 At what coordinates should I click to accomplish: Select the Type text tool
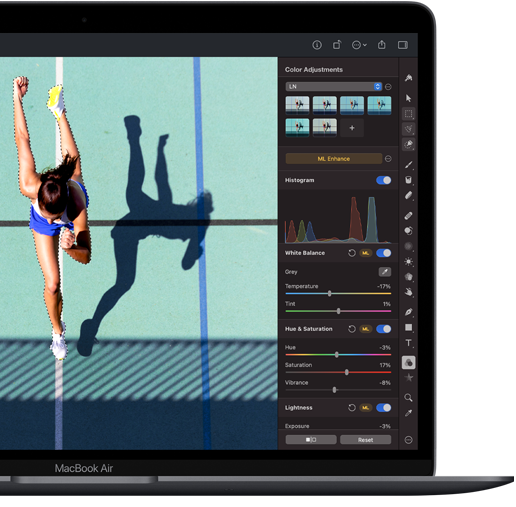click(x=408, y=343)
